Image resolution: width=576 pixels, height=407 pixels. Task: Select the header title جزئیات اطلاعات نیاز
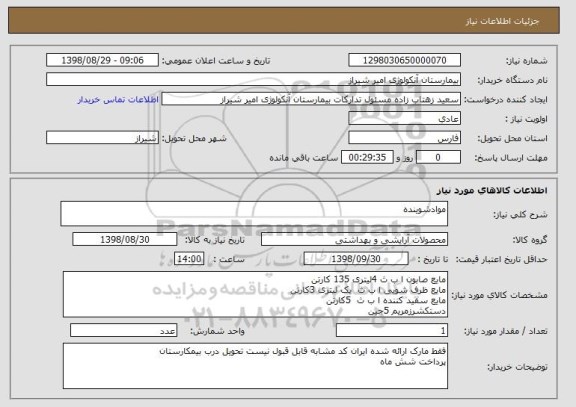[502, 21]
